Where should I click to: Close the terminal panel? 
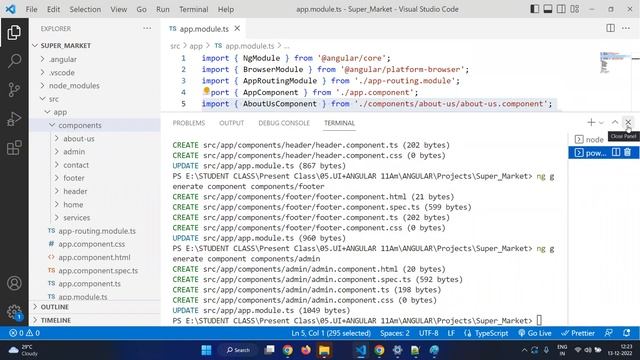[628, 122]
